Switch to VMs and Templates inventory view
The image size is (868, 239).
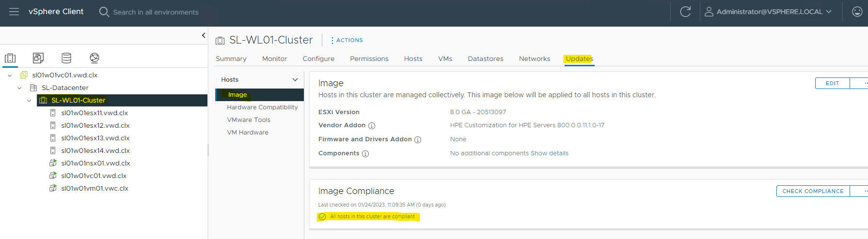click(x=38, y=58)
